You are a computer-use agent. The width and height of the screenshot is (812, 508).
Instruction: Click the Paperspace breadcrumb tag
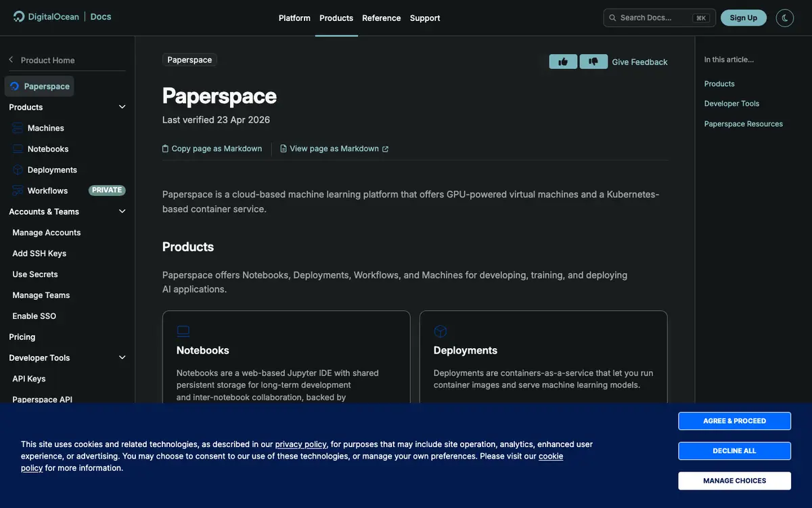189,60
